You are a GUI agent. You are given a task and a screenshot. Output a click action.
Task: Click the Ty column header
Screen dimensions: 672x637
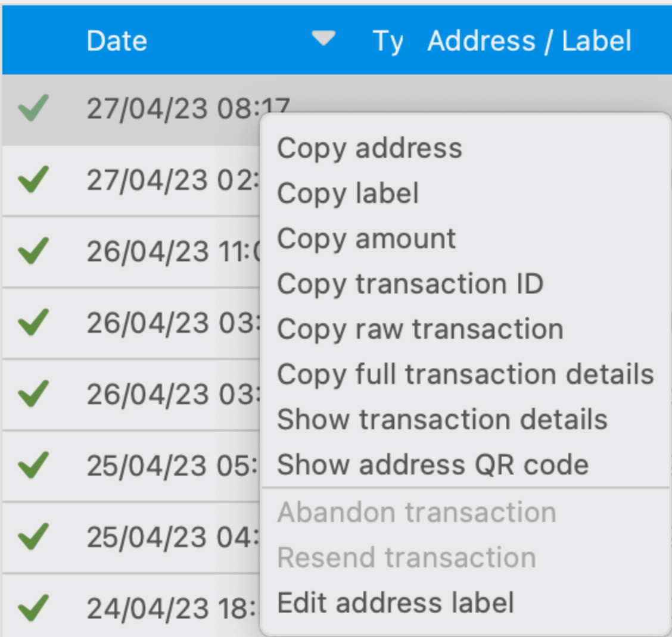390,40
